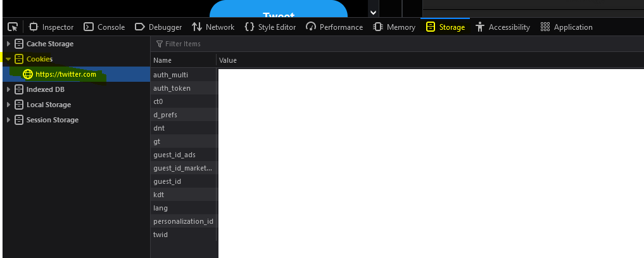Focus the Filter Items search field
Viewport: 644px width, 258px height.
(x=397, y=44)
